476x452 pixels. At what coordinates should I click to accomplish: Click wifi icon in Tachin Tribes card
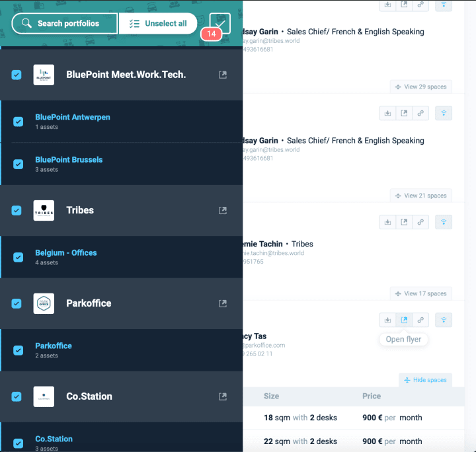pos(444,222)
